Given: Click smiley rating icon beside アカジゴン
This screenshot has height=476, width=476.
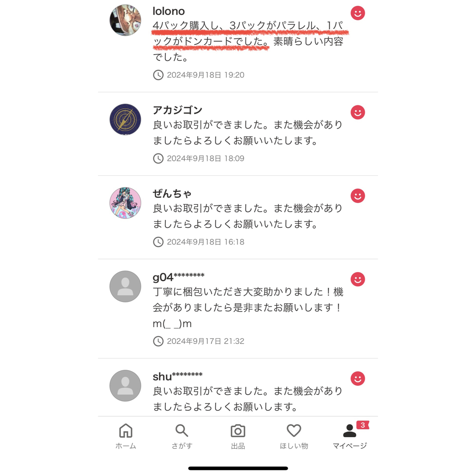Looking at the screenshot, I should (358, 112).
